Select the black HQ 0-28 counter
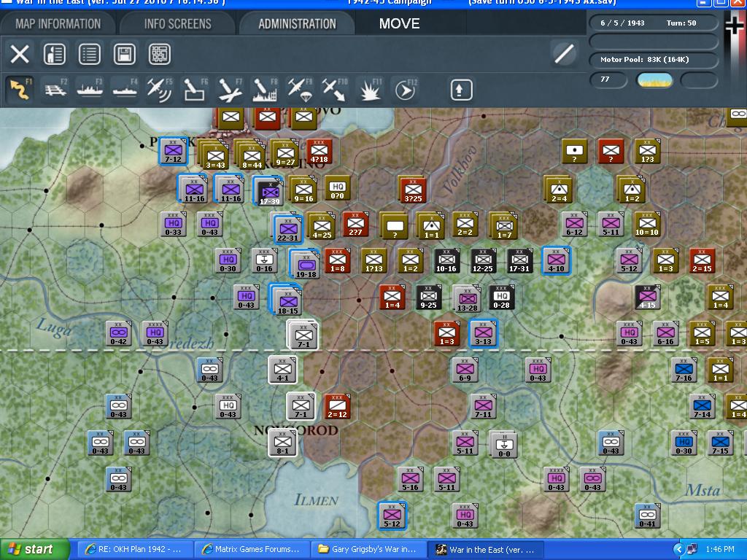This screenshot has height=560, width=747. [501, 297]
